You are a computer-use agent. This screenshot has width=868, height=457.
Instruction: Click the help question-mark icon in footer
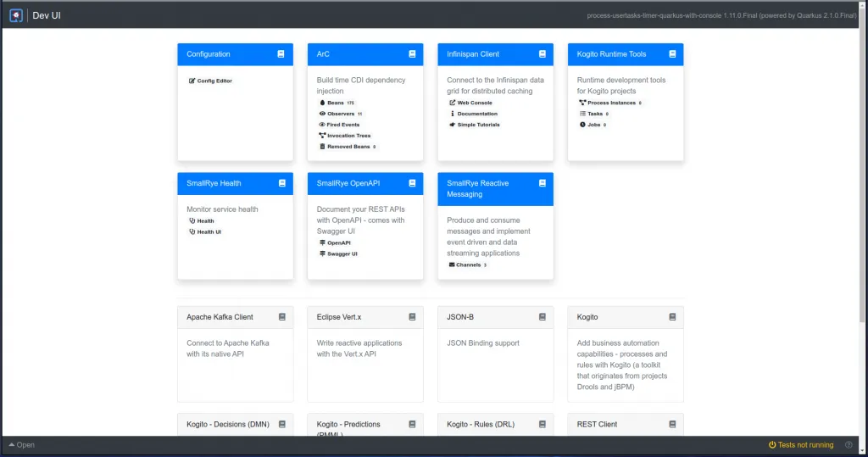coord(848,445)
